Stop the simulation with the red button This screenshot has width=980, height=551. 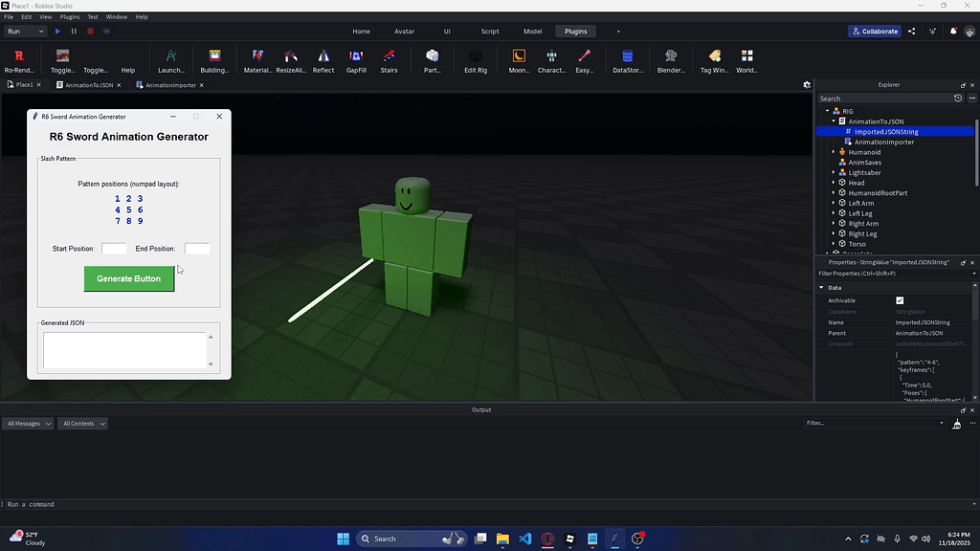click(x=89, y=31)
